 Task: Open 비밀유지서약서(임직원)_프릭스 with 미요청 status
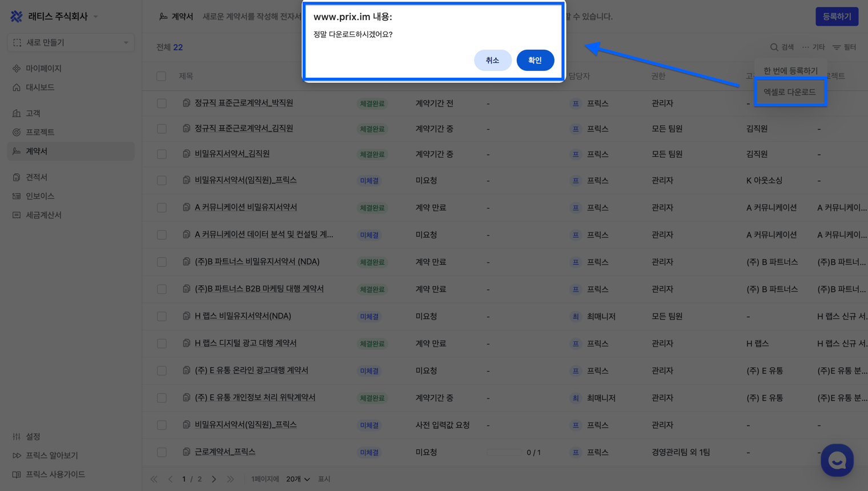246,180
